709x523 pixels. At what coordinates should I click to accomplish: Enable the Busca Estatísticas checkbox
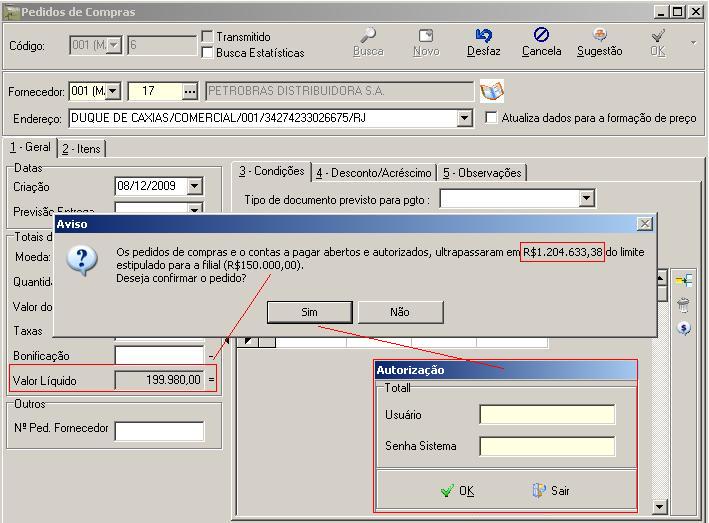click(207, 52)
